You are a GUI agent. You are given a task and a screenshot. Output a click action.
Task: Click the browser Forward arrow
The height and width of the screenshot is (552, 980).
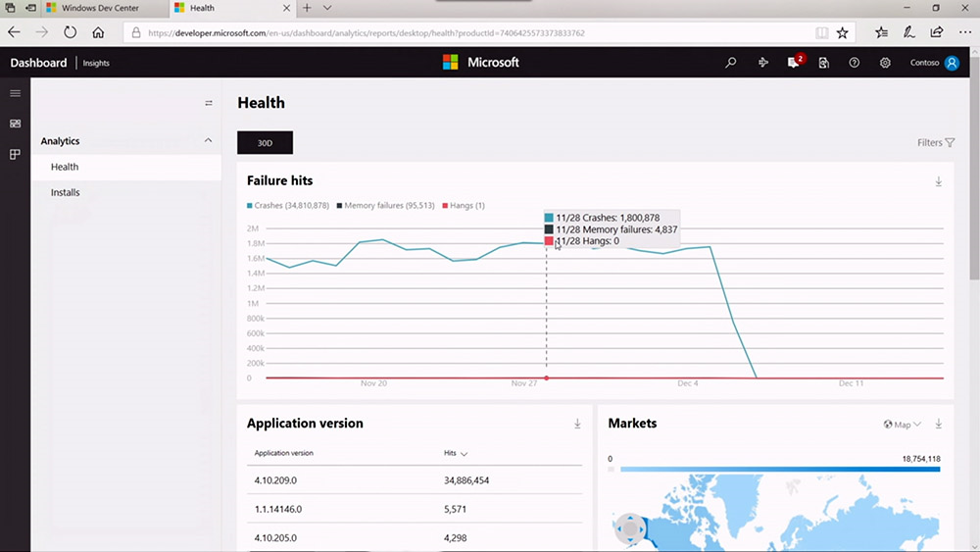42,32
